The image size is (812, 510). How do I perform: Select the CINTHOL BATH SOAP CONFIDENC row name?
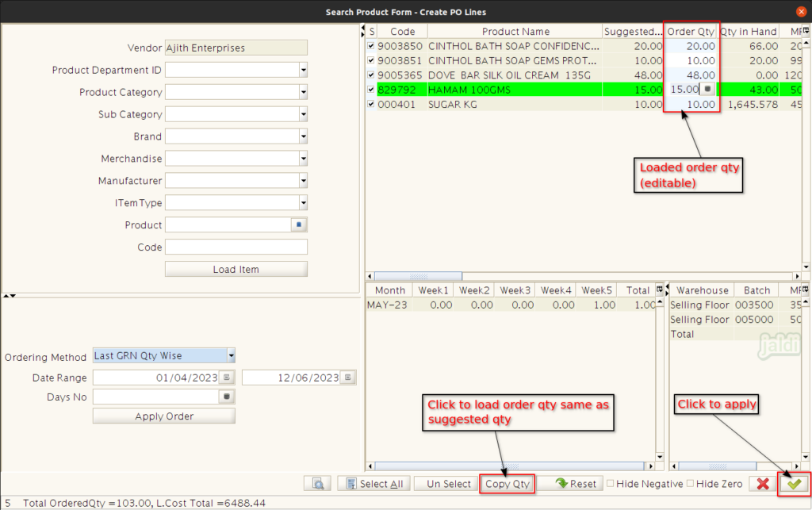pos(514,46)
